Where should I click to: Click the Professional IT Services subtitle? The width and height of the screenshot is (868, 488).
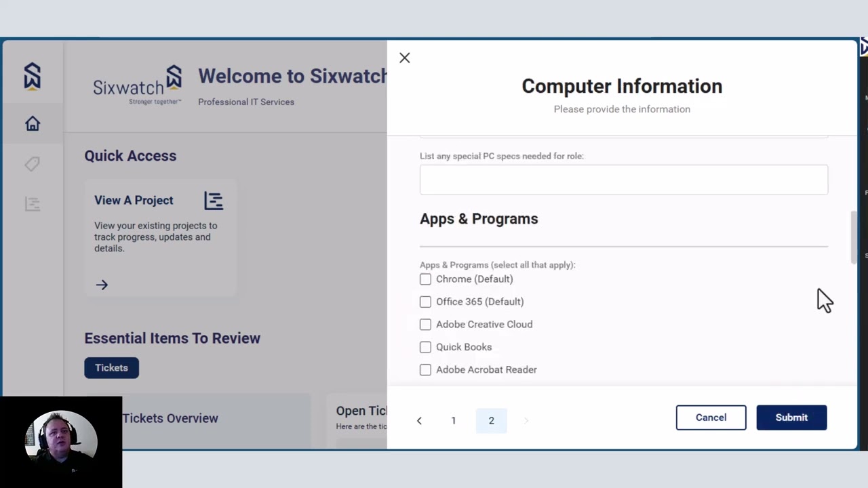coord(246,102)
